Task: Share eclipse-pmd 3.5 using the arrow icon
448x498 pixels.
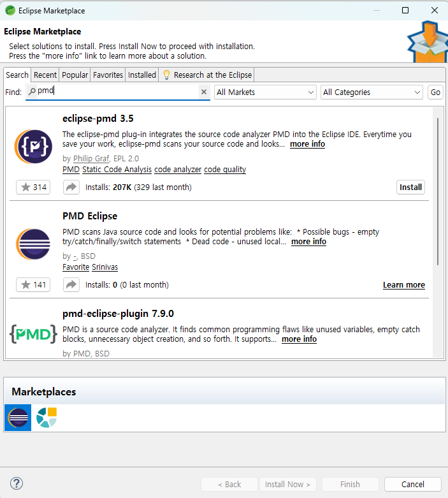Action: point(71,187)
